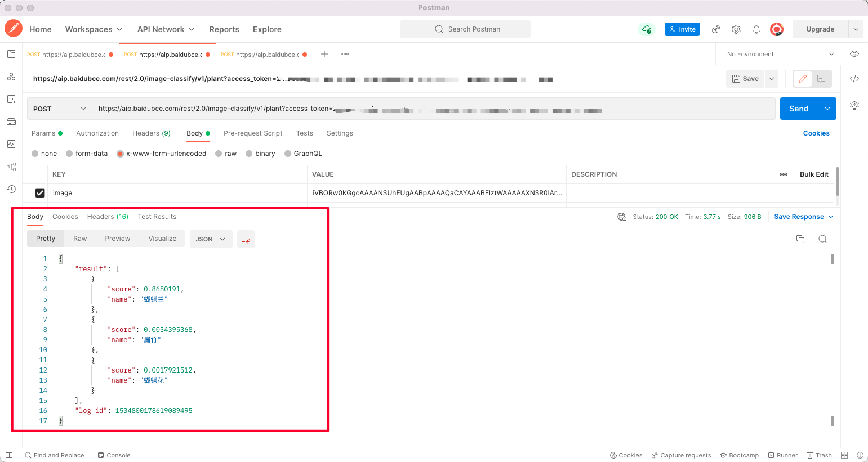Click the lightbulb info icon

pos(854,106)
